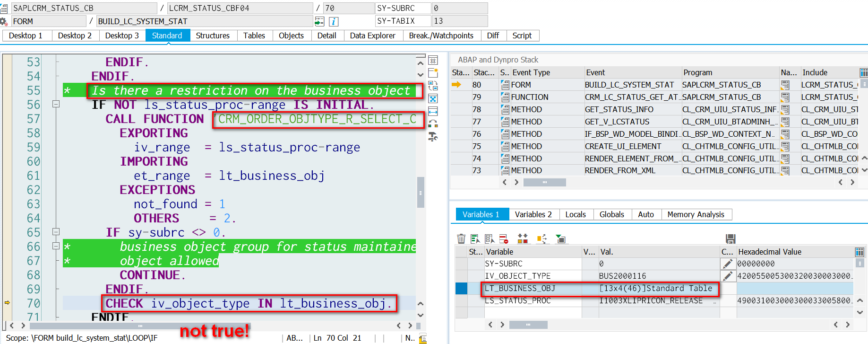Click the second Variables toolbar icon with green list

(x=475, y=239)
